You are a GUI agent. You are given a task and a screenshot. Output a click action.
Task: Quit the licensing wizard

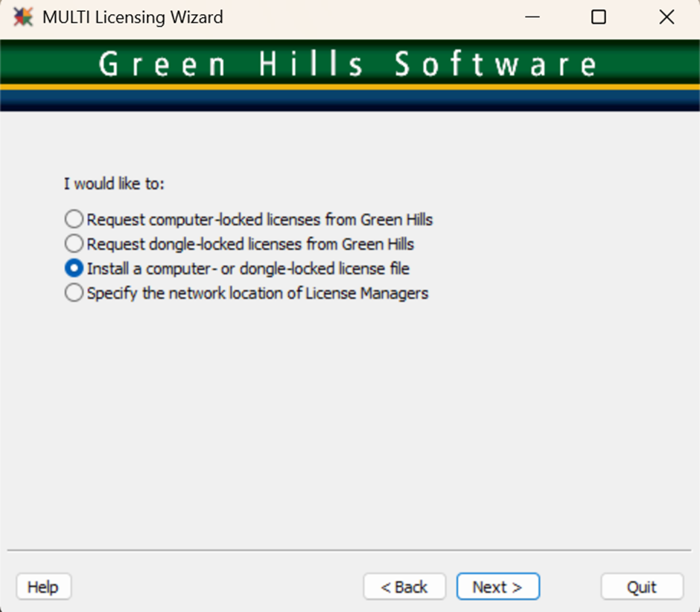pos(642,587)
